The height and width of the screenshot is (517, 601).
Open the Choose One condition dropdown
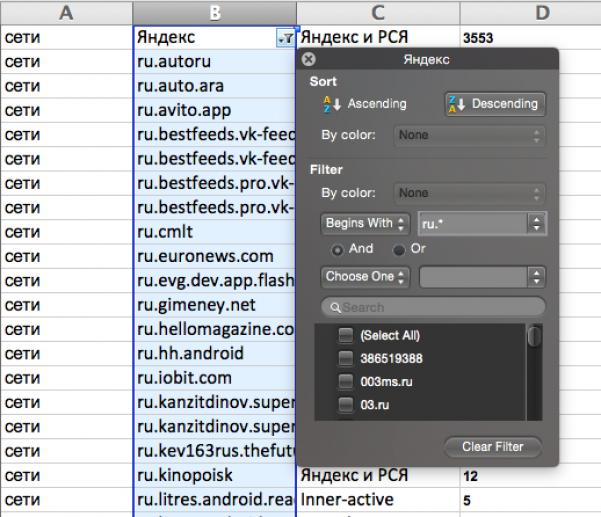(x=365, y=277)
